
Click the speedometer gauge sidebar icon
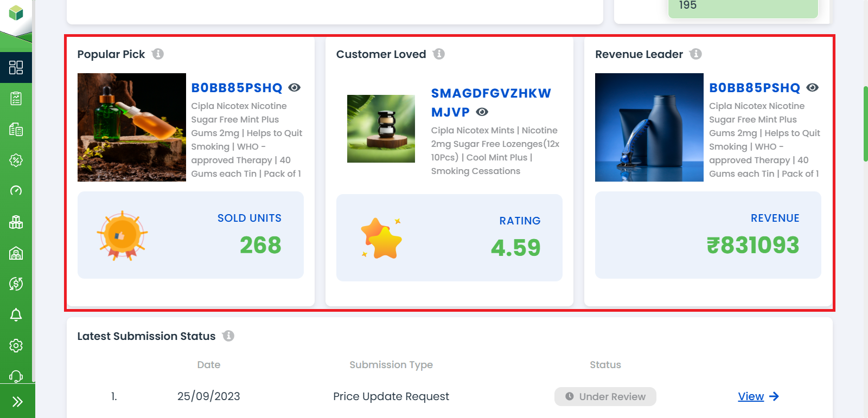tap(16, 191)
